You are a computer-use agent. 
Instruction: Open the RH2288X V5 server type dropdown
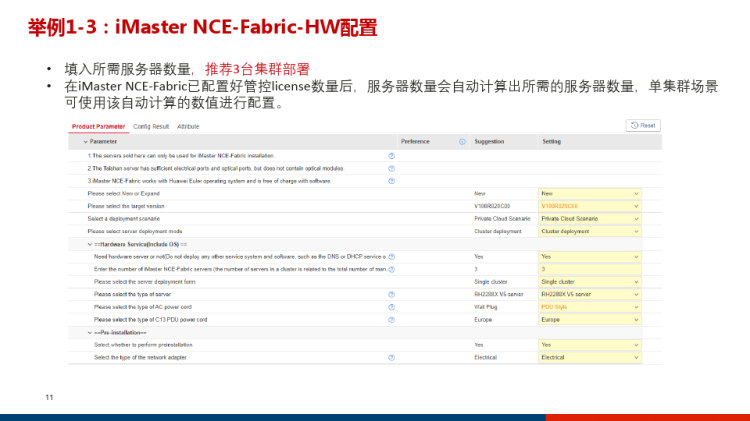click(589, 294)
